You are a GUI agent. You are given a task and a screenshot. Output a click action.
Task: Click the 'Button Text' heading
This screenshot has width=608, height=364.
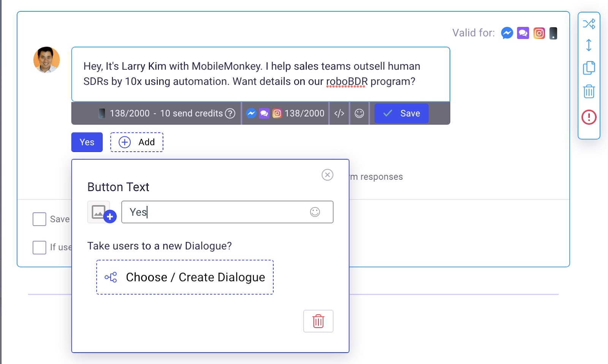[x=118, y=187]
